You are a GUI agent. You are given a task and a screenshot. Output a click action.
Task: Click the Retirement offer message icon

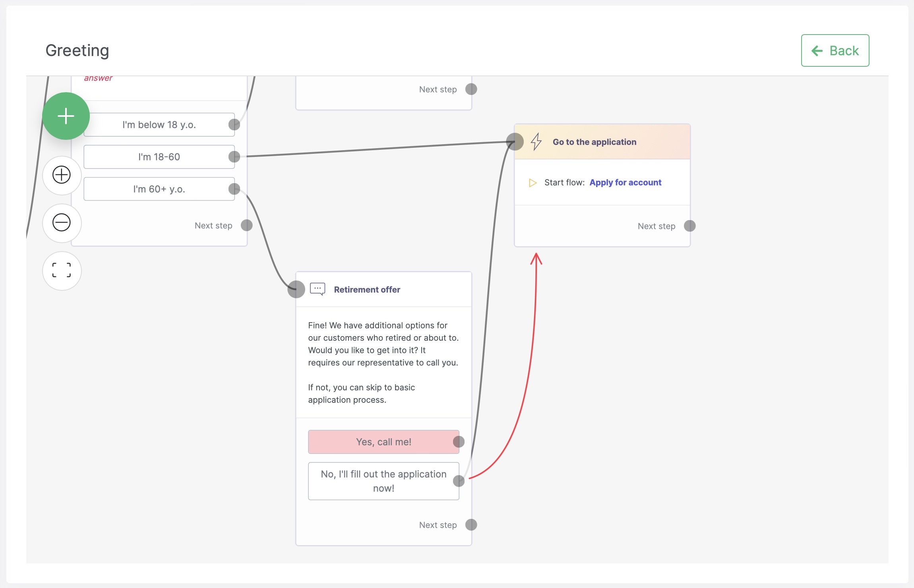[x=318, y=289]
